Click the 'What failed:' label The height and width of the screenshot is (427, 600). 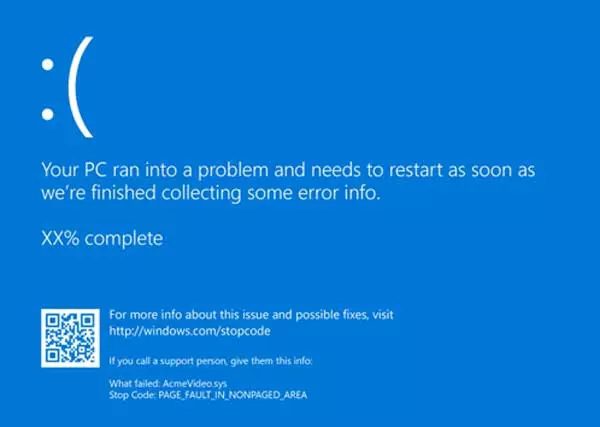pyautogui.click(x=134, y=383)
